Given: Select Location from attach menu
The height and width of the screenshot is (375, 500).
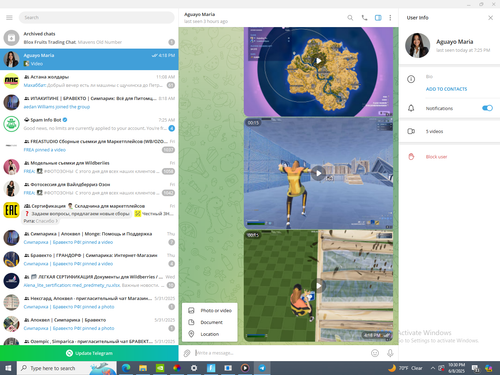Looking at the screenshot, I should click(x=210, y=334).
